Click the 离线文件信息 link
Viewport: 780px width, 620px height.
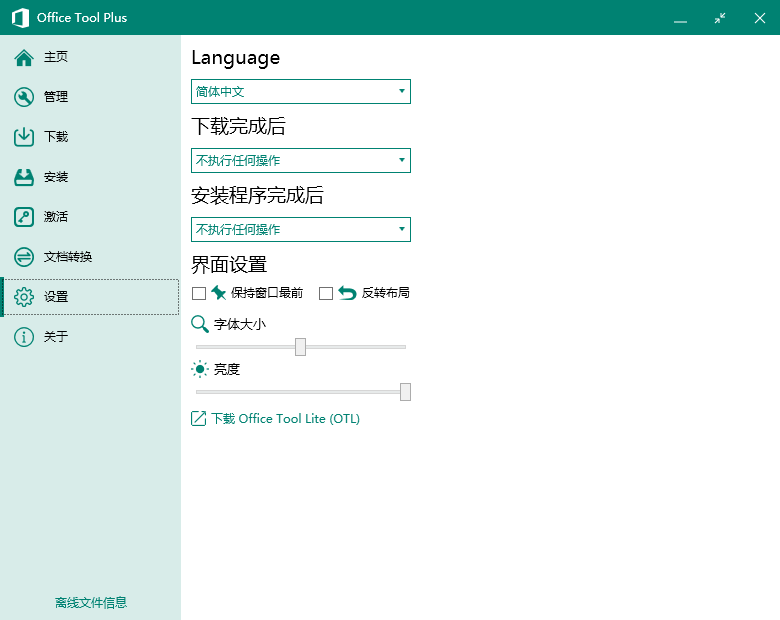91,602
